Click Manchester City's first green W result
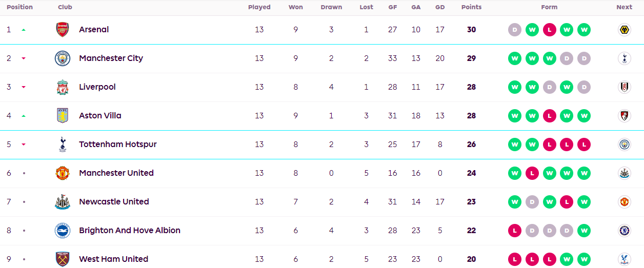This screenshot has width=644, height=268. click(x=515, y=58)
